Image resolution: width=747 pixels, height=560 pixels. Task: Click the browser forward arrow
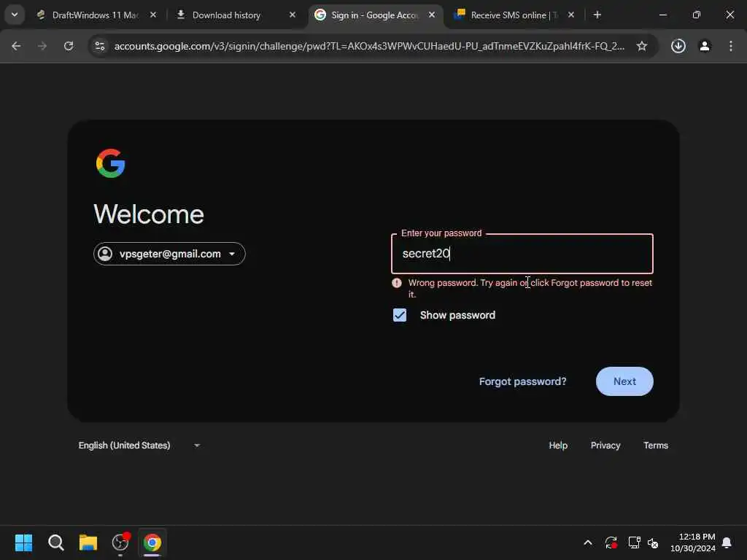(42, 46)
